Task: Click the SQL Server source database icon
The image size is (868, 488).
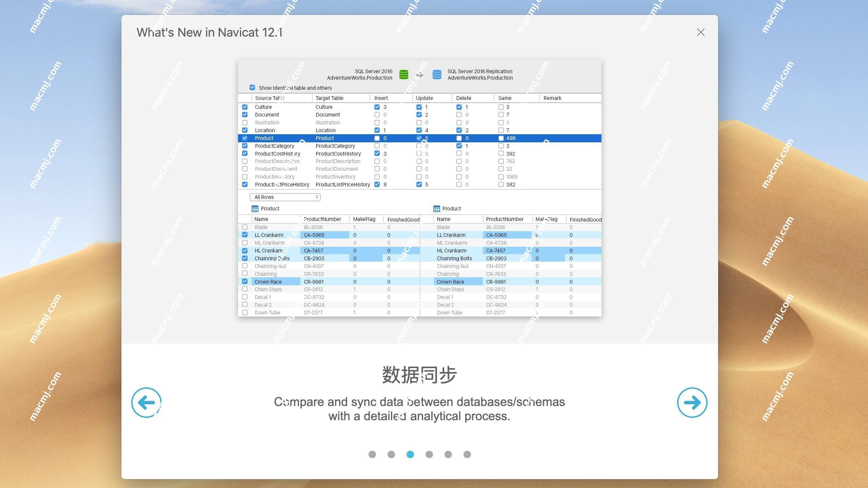Action: [402, 74]
